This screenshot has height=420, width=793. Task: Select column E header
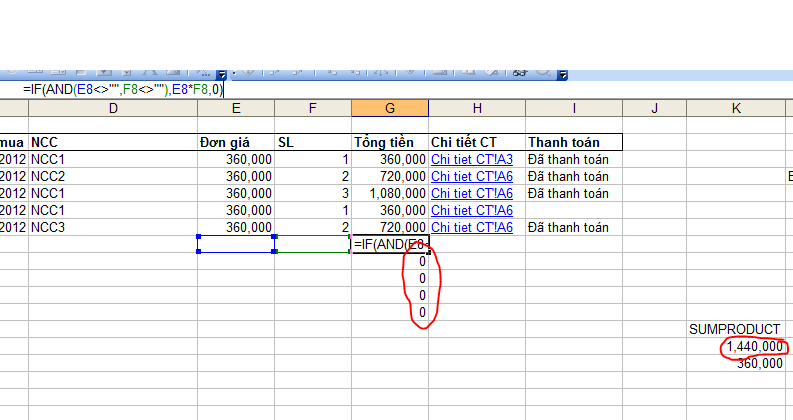pyautogui.click(x=236, y=108)
